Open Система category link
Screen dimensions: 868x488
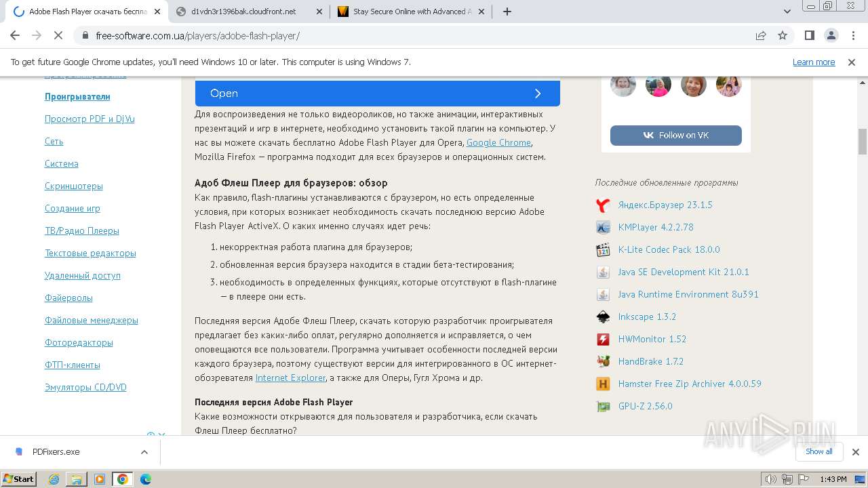(x=62, y=163)
